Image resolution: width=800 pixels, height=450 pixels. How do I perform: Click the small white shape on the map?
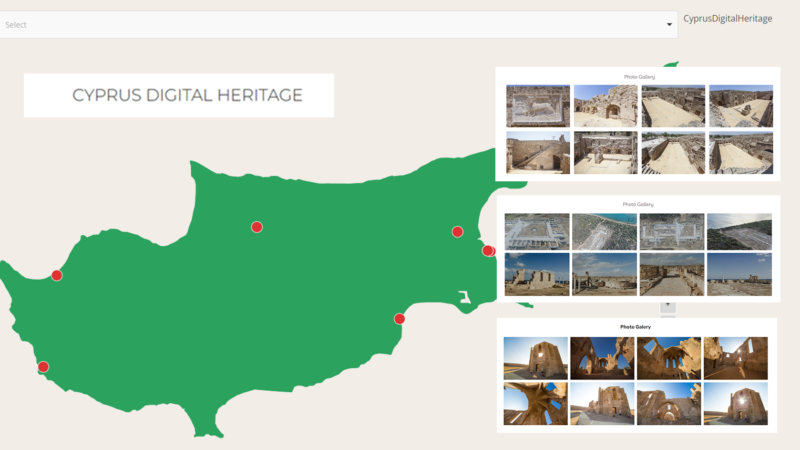(x=464, y=296)
